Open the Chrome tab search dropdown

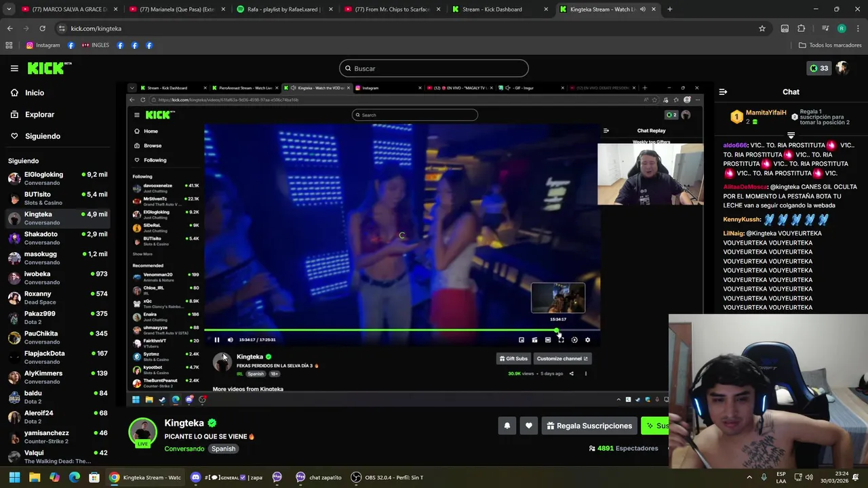tap(9, 9)
